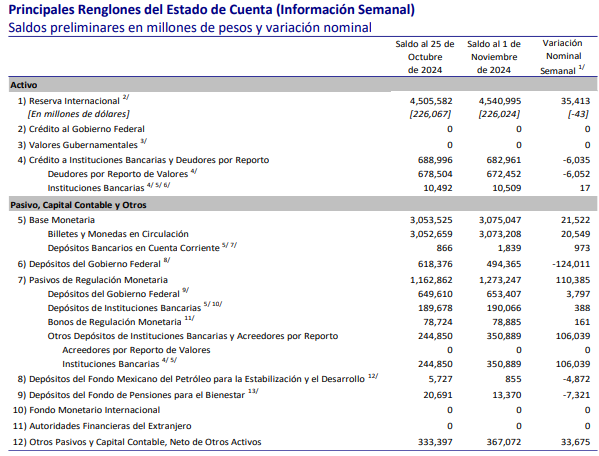Click variation value -4,872
The width and height of the screenshot is (599, 456).
point(576,380)
